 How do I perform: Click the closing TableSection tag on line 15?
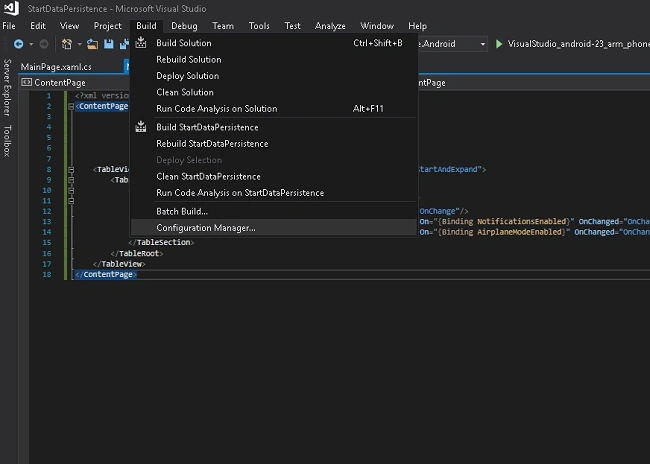161,242
